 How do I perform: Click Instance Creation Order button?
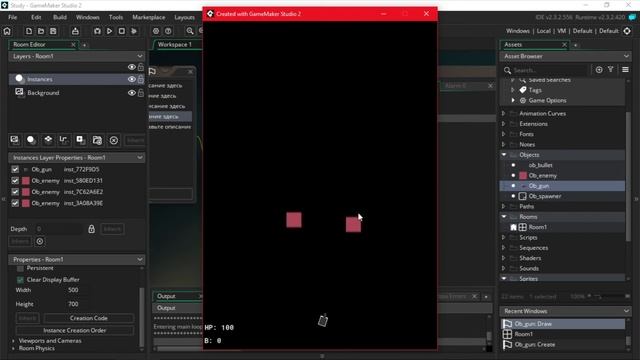tap(75, 330)
